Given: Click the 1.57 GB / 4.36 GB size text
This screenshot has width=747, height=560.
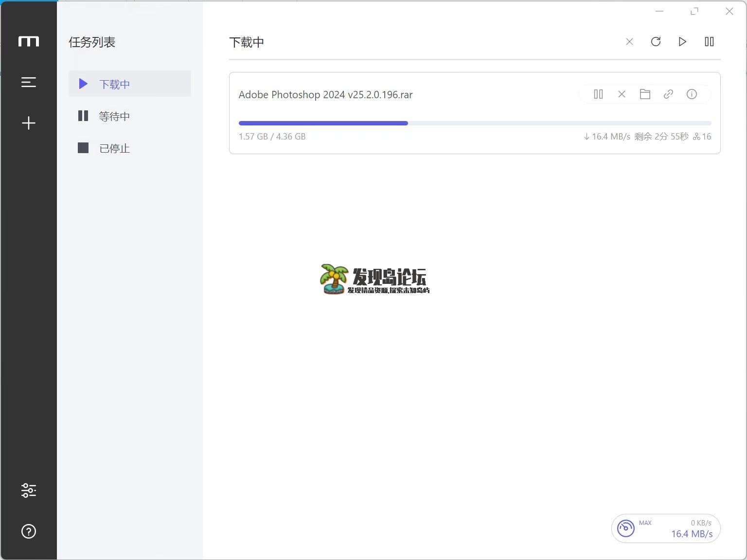Looking at the screenshot, I should pyautogui.click(x=272, y=137).
